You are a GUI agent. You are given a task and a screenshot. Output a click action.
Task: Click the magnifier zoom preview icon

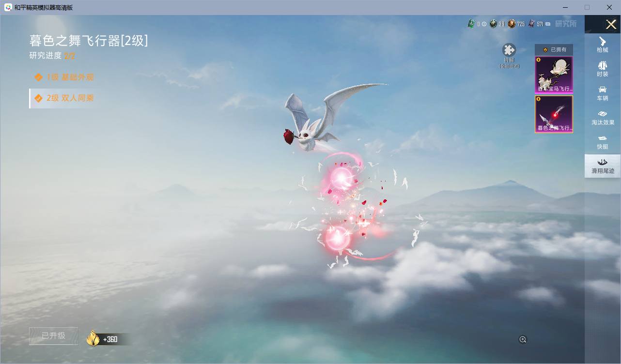[x=523, y=339]
